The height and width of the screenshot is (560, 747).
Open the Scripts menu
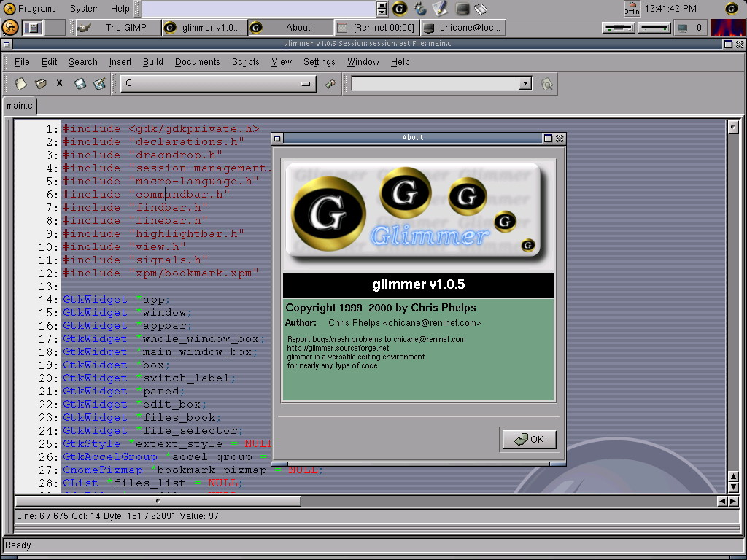click(x=245, y=62)
